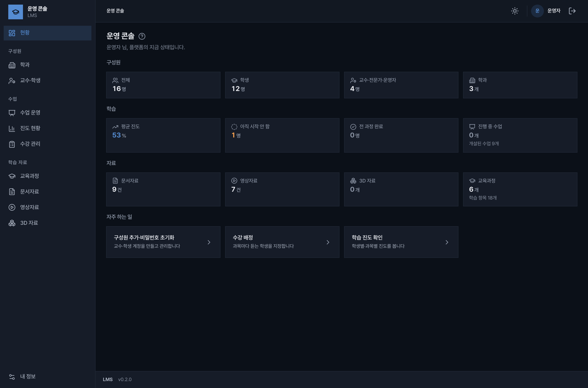Click '개설된 수업 9개' text
Screen dimensions: 588x388
pos(484,143)
